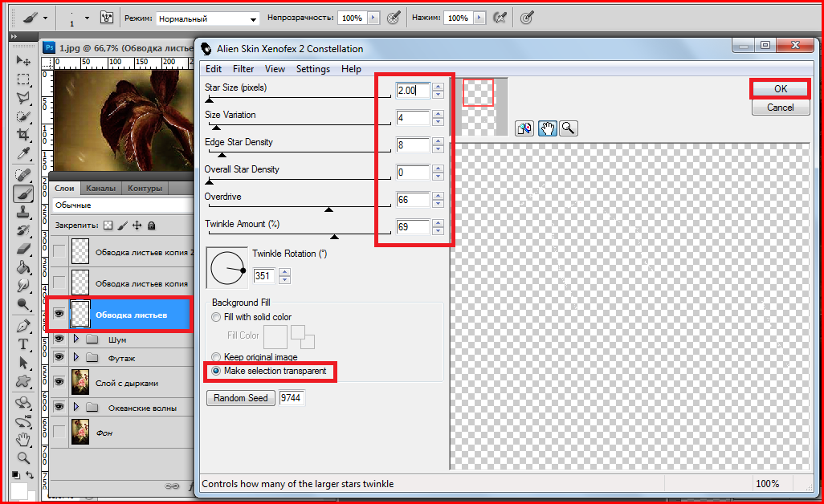Open the Settings menu in Constellation
824x504 pixels.
(x=313, y=69)
